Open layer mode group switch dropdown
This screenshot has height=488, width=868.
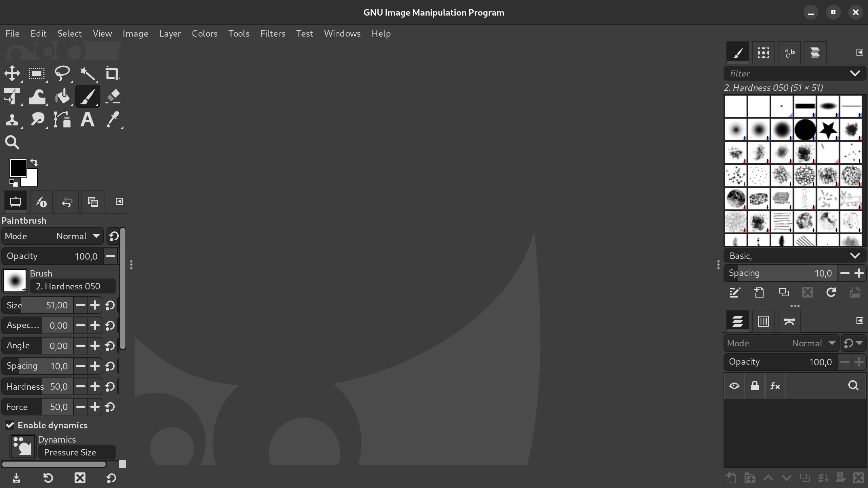(853, 343)
